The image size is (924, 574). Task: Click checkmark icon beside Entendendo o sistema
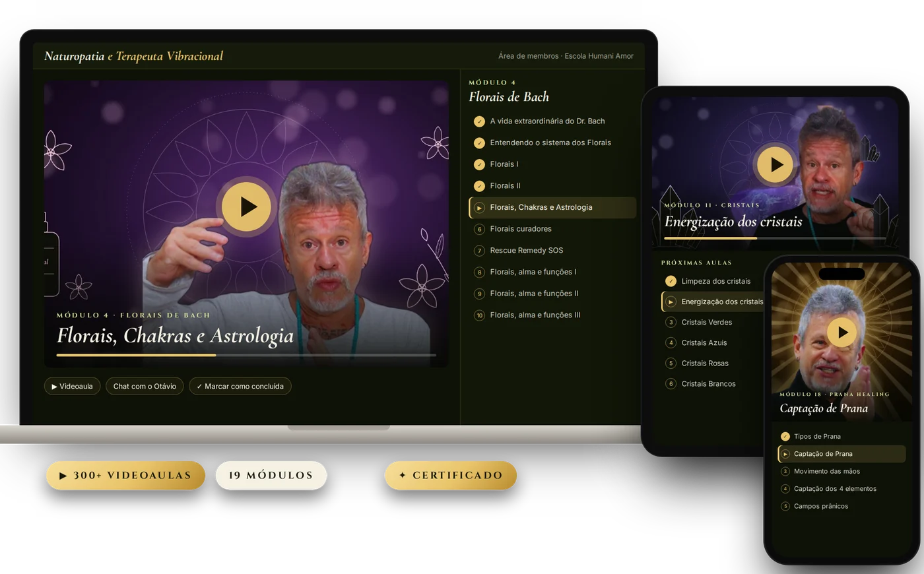coord(479,143)
